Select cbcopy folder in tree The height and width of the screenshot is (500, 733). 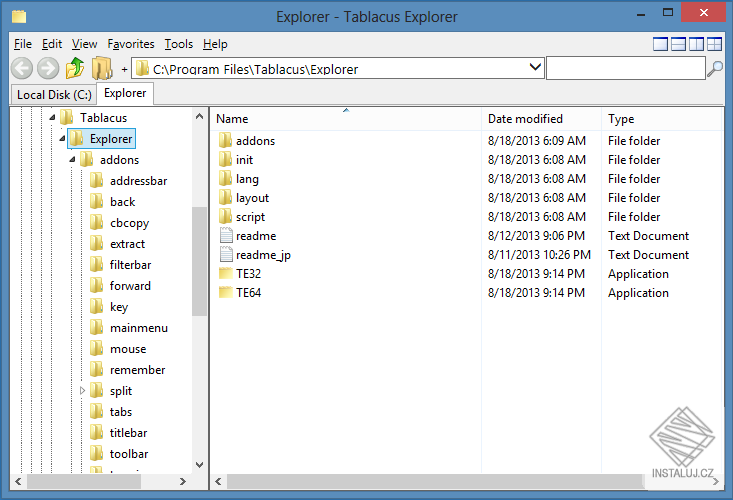pyautogui.click(x=129, y=222)
